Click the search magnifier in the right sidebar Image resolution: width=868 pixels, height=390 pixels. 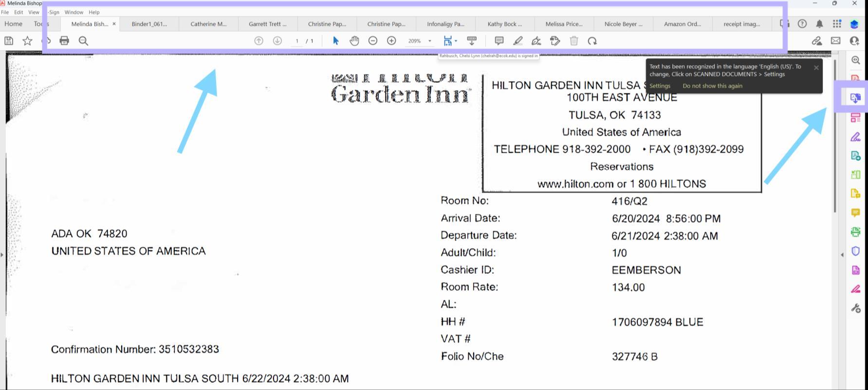[855, 60]
